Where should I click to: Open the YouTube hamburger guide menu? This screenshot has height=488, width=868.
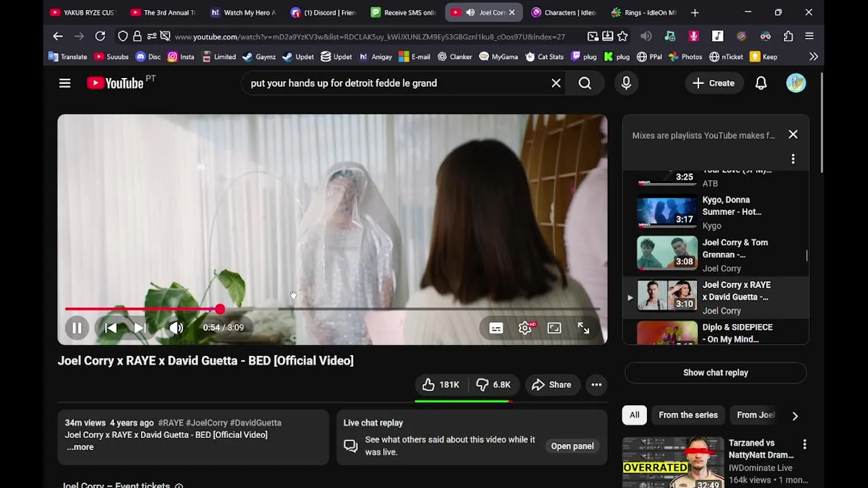[64, 83]
